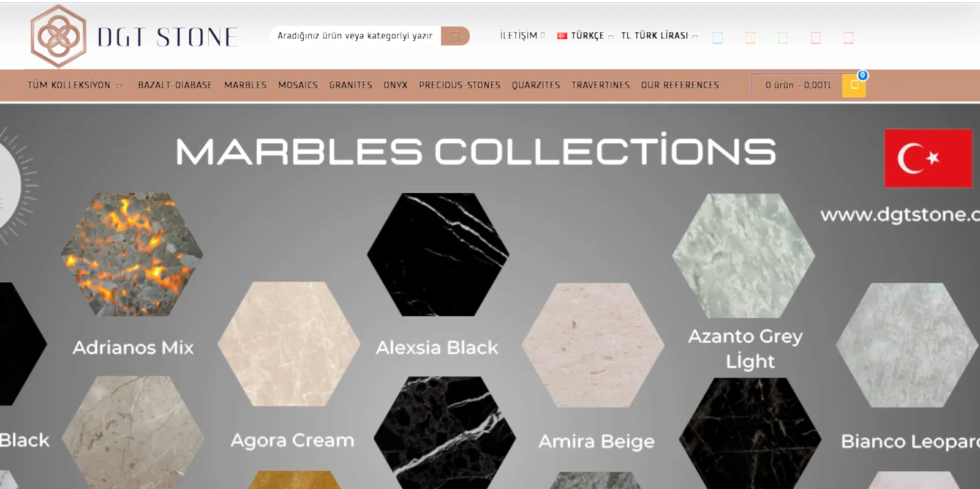Click the search submit button icon
The height and width of the screenshot is (489, 980).
[x=455, y=37]
